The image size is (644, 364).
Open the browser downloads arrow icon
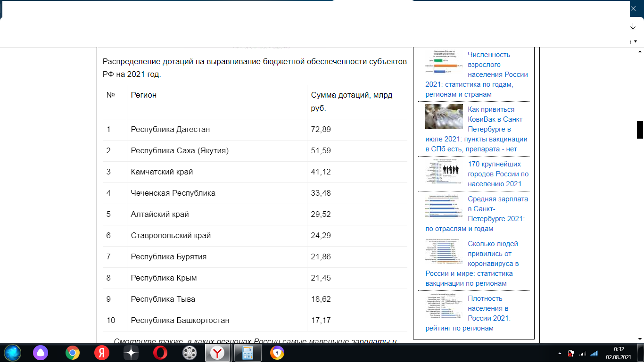tap(633, 27)
